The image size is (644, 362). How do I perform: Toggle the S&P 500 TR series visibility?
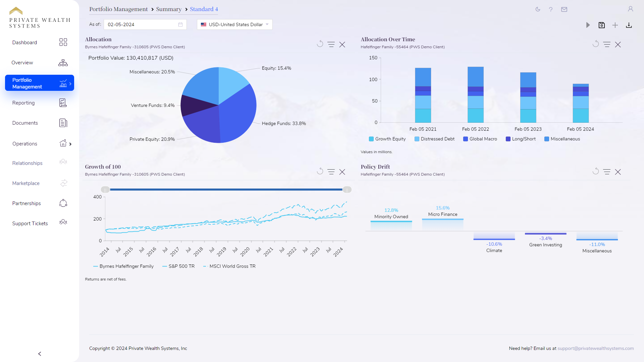[181, 266]
